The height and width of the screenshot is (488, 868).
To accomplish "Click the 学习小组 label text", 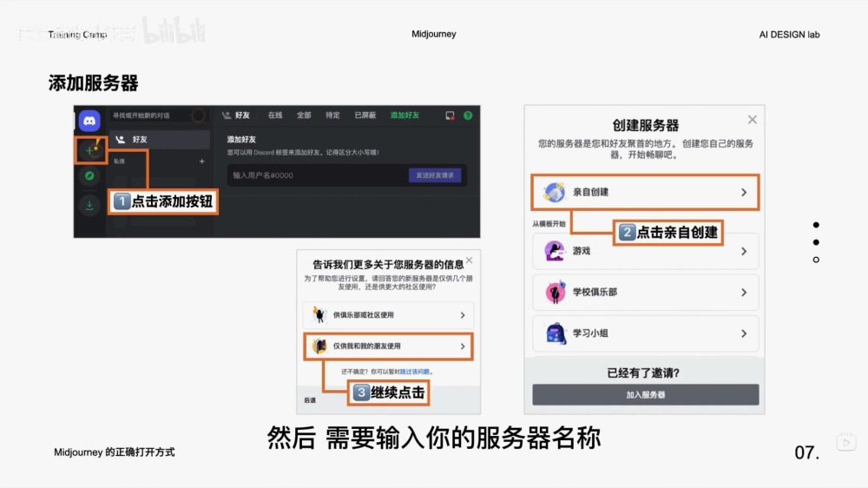I will click(590, 333).
